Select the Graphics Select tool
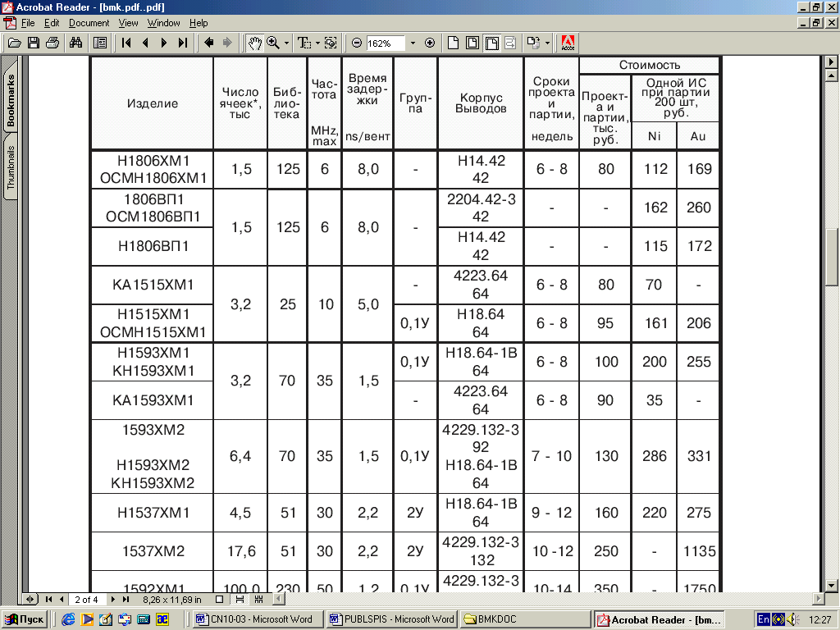Screen dimensions: 840x630 pos(331,43)
